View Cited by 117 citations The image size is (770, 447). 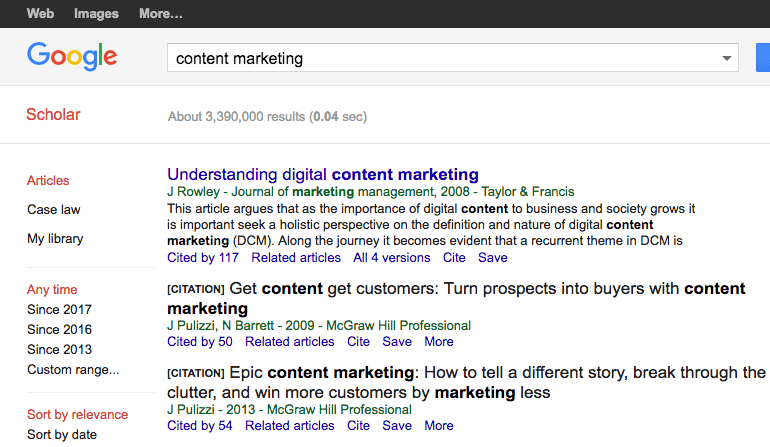coord(203,257)
